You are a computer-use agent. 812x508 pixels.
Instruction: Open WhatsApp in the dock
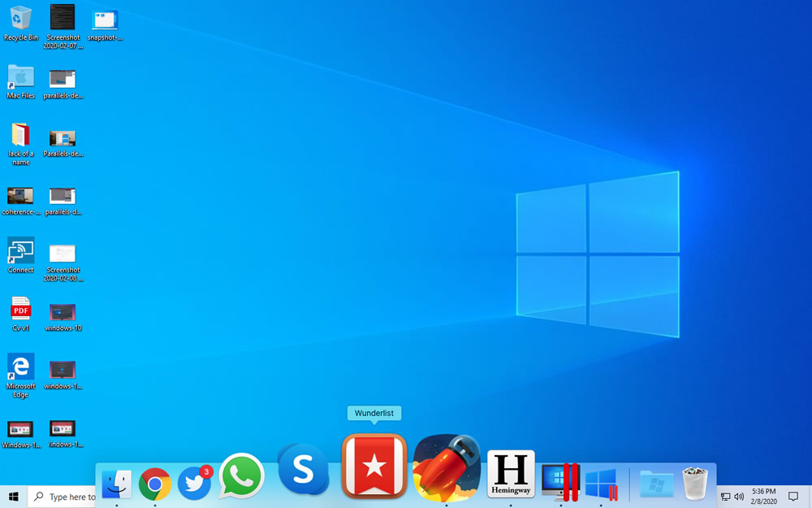tap(241, 476)
